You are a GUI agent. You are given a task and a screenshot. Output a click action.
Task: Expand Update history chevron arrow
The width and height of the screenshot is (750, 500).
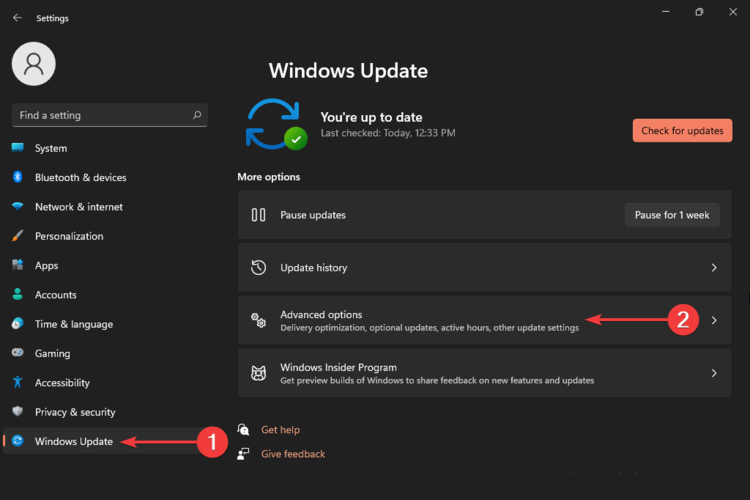coord(714,268)
